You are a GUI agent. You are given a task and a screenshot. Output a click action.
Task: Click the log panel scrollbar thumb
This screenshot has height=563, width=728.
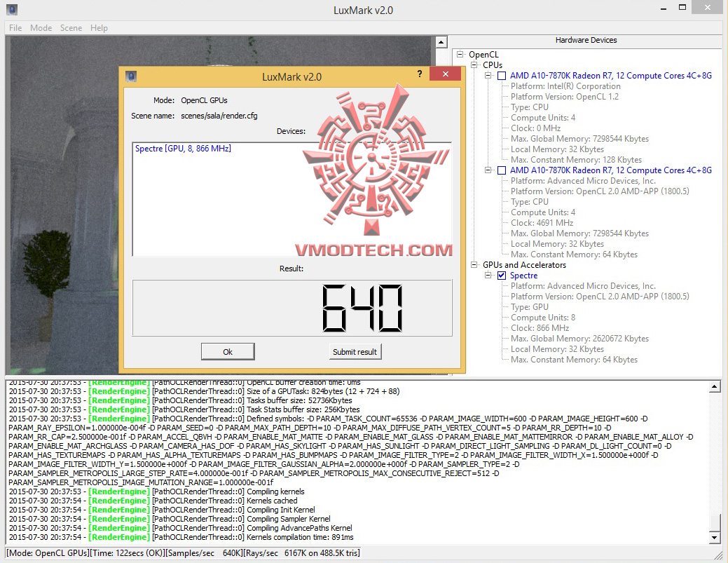coord(715,522)
